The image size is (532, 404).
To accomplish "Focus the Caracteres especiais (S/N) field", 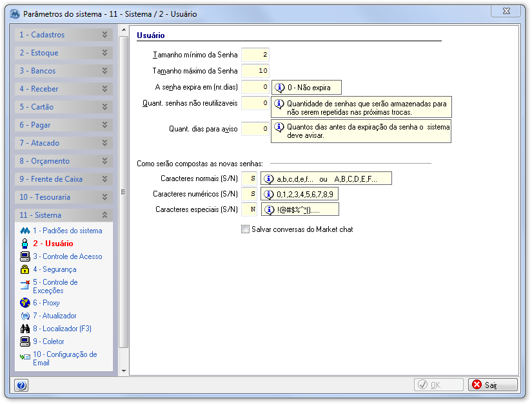I will pos(250,209).
